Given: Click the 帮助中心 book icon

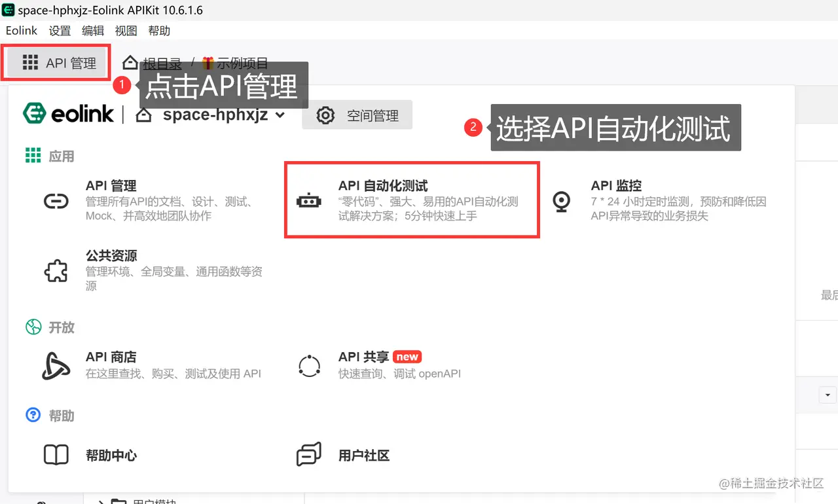Looking at the screenshot, I should coord(56,455).
